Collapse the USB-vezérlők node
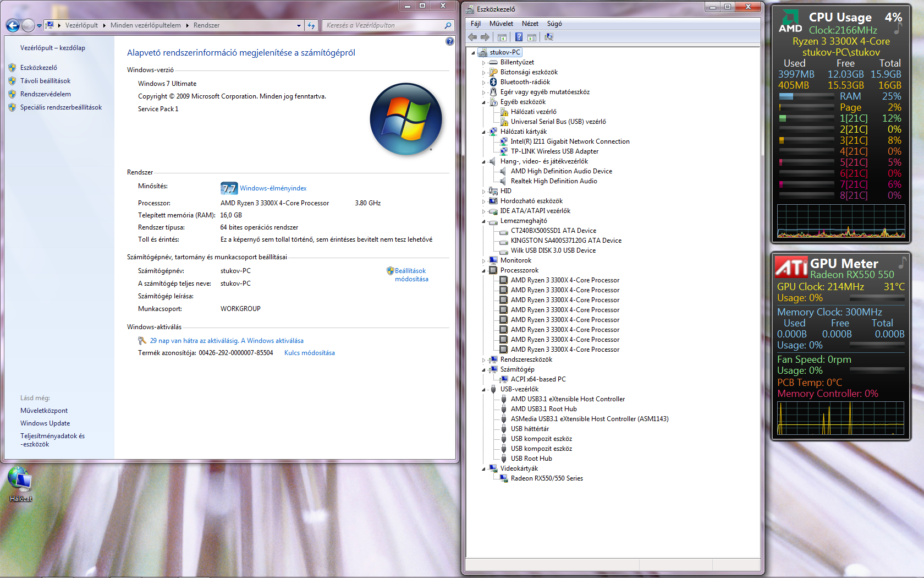 pyautogui.click(x=484, y=390)
